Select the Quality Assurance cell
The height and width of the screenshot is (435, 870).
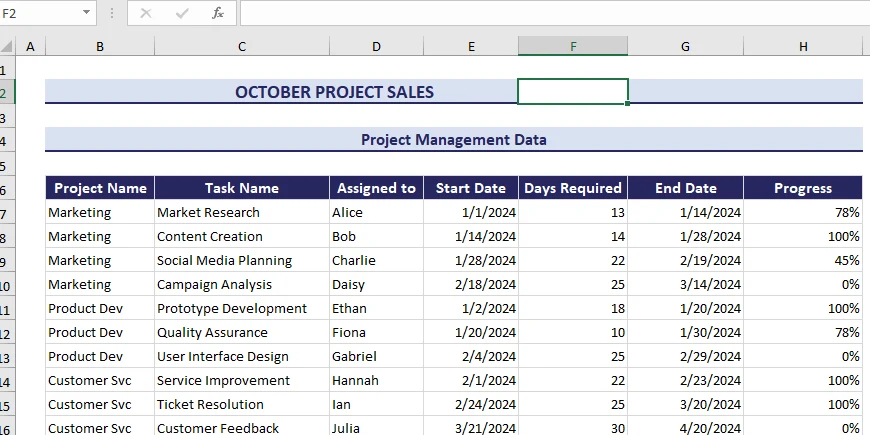click(242, 332)
